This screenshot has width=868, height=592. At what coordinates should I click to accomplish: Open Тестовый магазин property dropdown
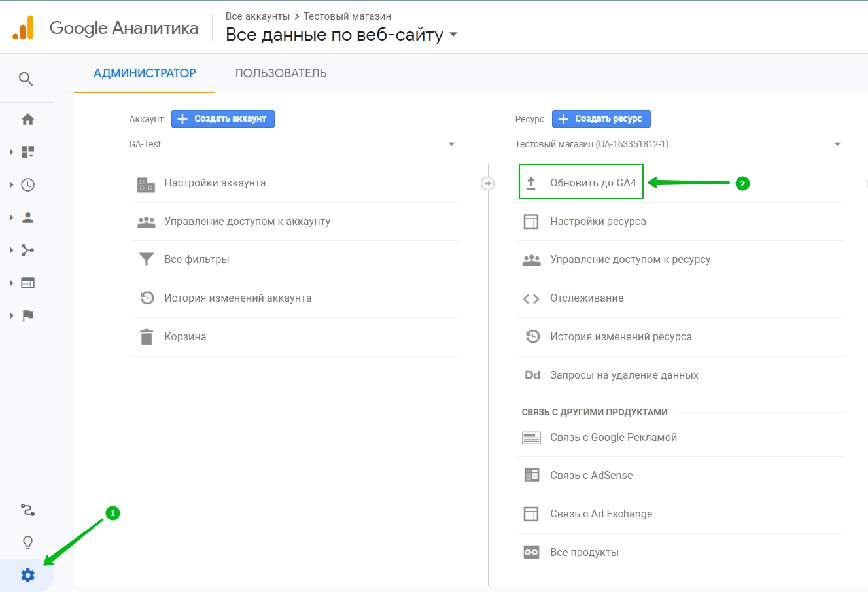tap(680, 144)
